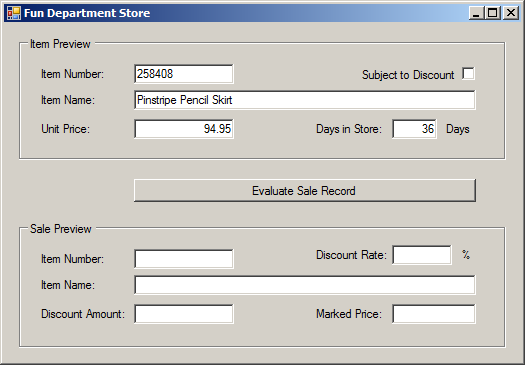Click the 'Subject to Discount' label
The width and height of the screenshot is (525, 365).
click(408, 75)
